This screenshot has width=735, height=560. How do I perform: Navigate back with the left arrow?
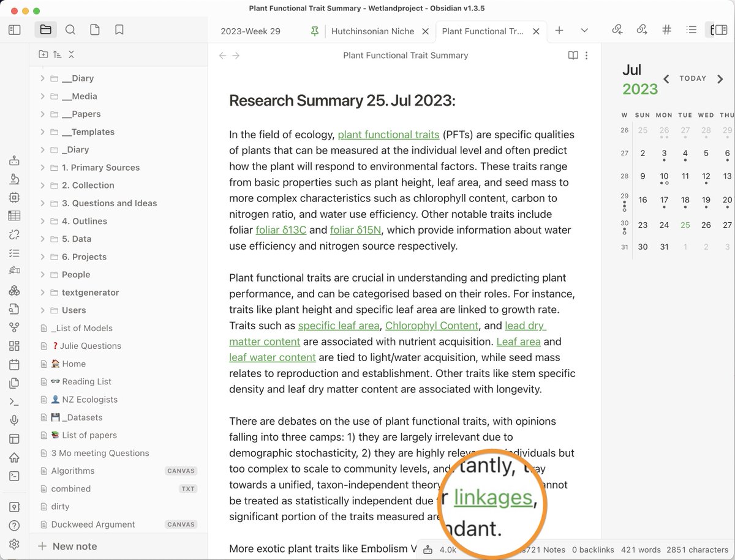222,55
